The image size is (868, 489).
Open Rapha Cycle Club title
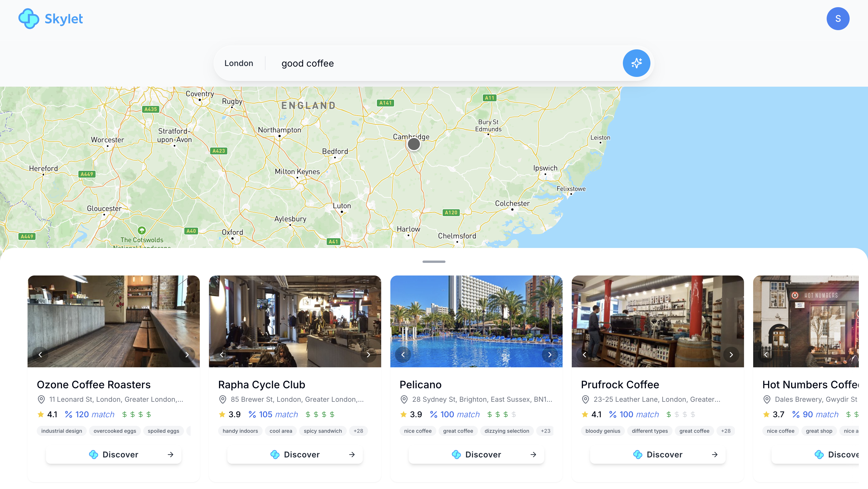pyautogui.click(x=261, y=385)
